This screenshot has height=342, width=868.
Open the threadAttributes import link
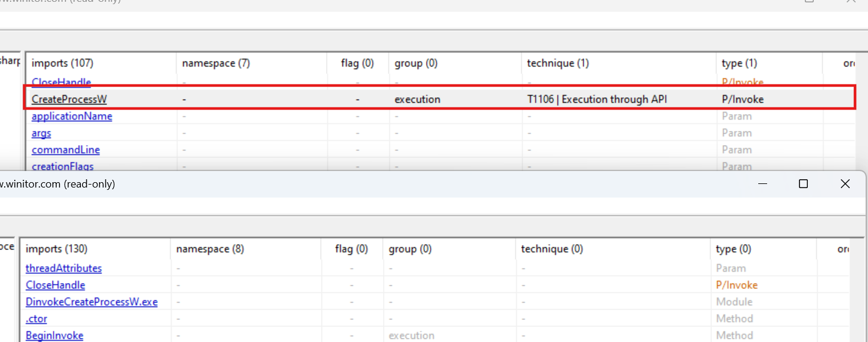tap(64, 268)
